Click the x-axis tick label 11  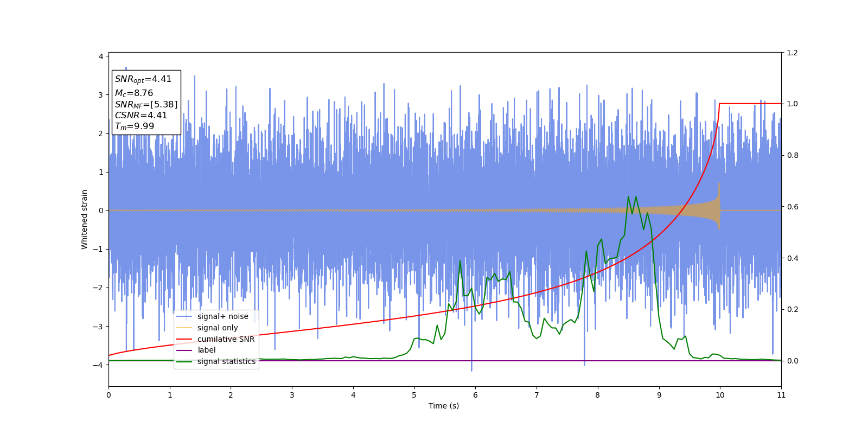coord(781,395)
